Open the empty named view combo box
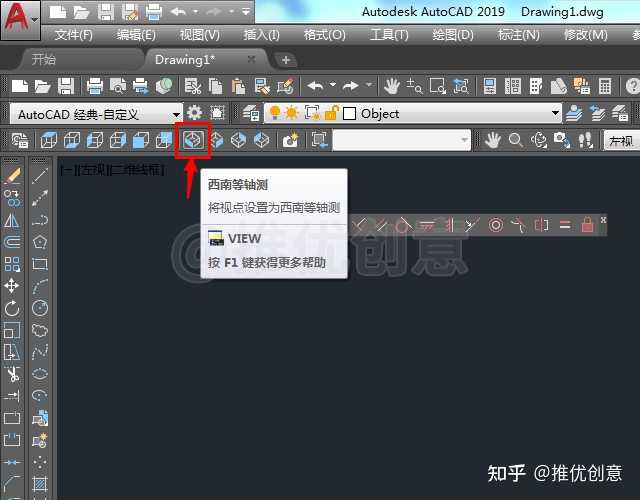 click(402, 140)
